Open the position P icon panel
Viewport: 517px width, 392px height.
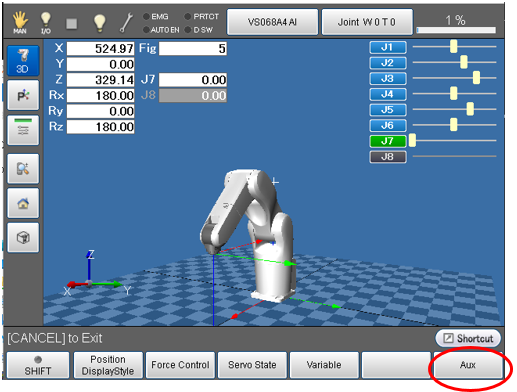pos(23,96)
